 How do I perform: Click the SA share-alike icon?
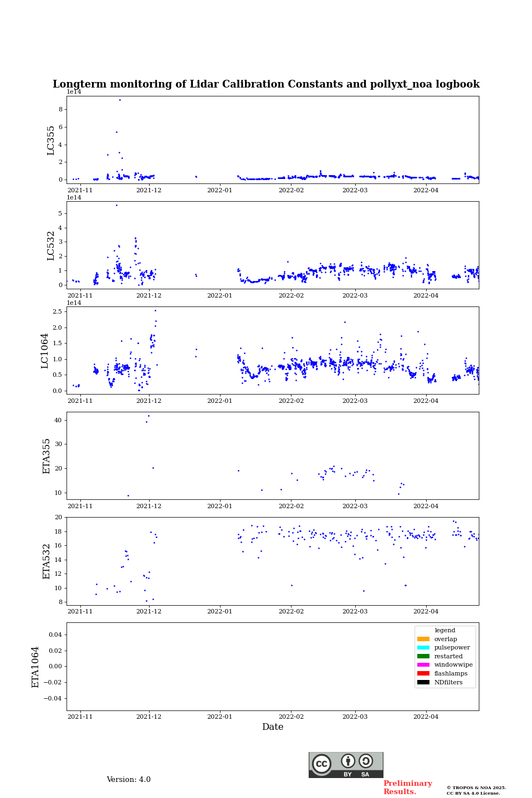coord(366,761)
